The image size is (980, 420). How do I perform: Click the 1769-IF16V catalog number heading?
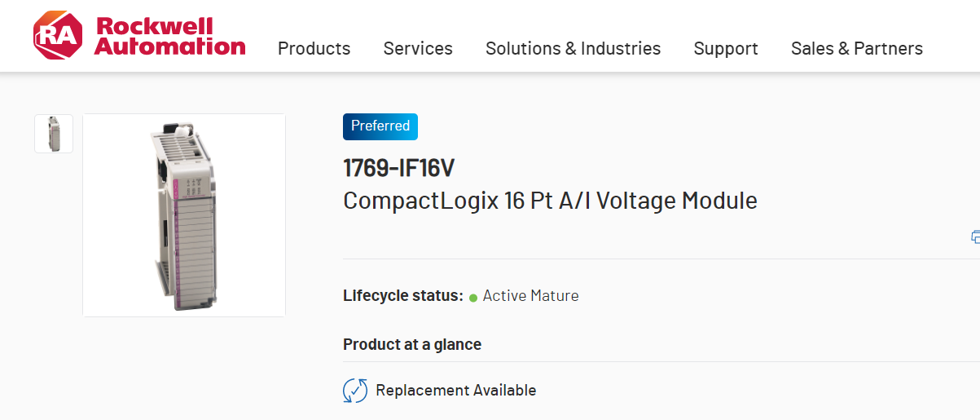click(398, 168)
